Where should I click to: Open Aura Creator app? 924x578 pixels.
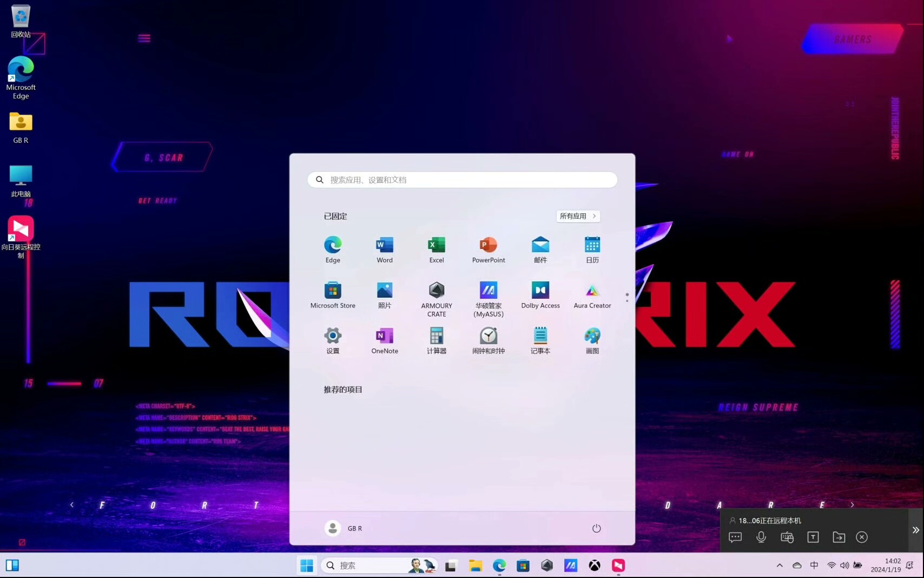[x=592, y=295]
